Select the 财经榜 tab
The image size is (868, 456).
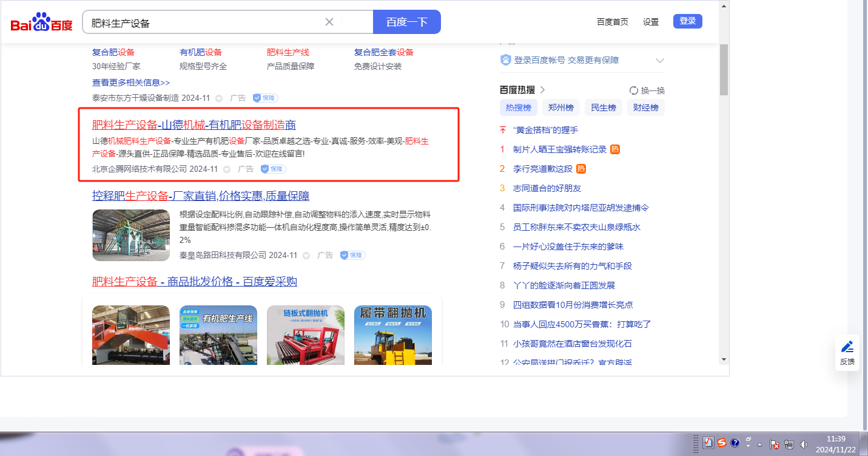(x=646, y=107)
